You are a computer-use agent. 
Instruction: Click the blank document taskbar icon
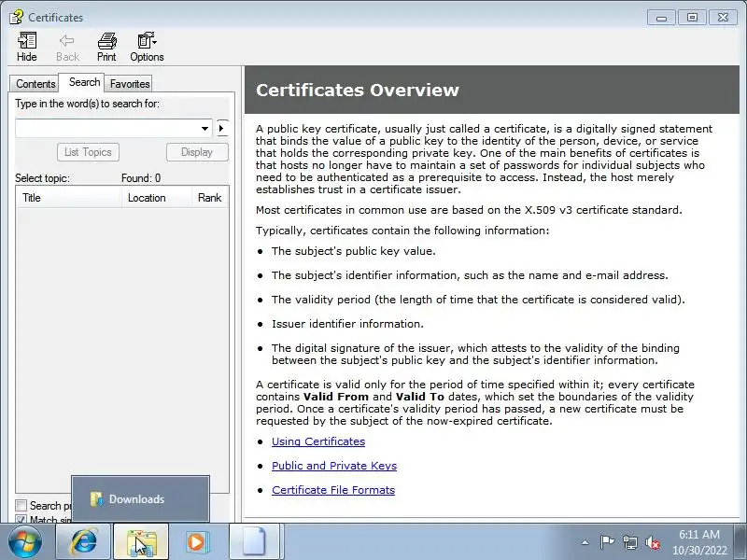[x=254, y=542]
